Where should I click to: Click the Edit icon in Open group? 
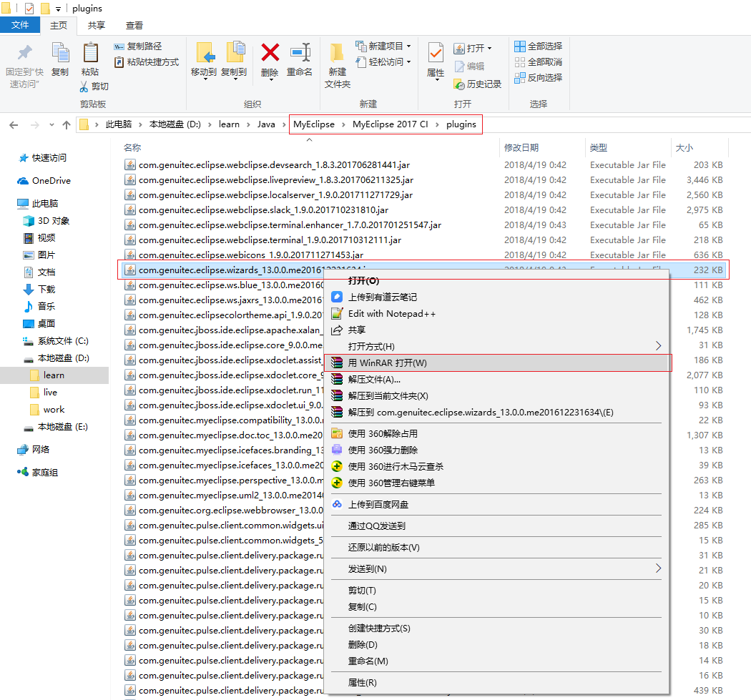pos(459,66)
